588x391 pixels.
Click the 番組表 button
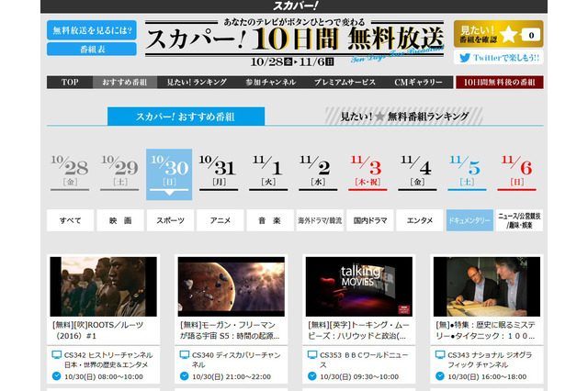click(91, 49)
